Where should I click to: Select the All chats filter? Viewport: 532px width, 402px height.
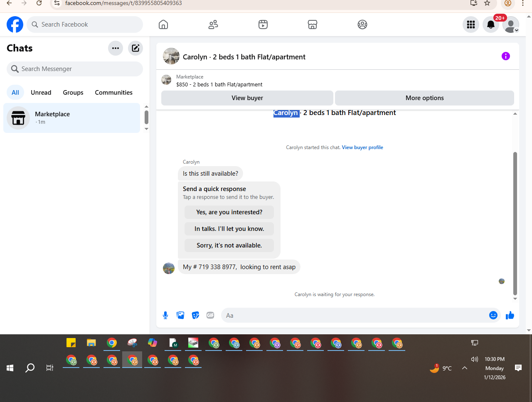15,93
